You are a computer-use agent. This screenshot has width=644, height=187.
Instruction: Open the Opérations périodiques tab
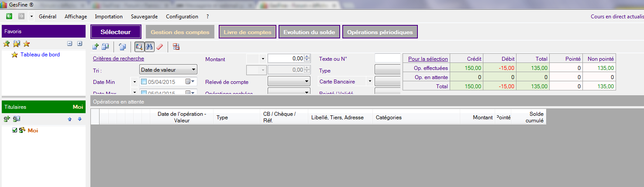click(380, 32)
